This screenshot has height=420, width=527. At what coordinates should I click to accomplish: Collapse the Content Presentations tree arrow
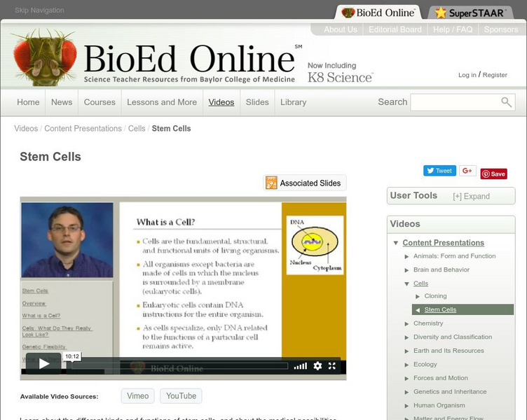point(396,243)
